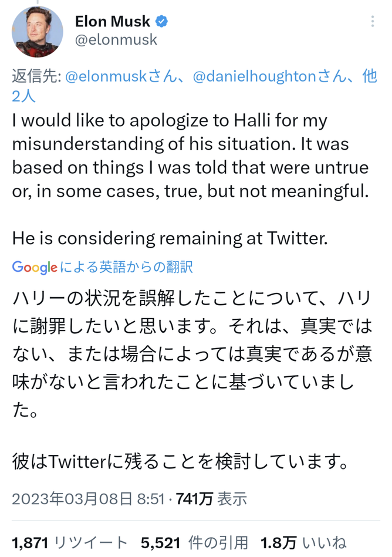Image resolution: width=392 pixels, height=557 pixels.
Task: Click the blue verified badge
Action: click(161, 21)
